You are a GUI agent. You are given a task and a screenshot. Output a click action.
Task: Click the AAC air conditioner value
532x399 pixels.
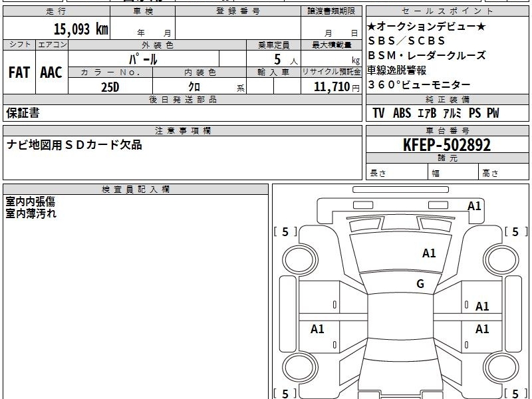(x=51, y=72)
